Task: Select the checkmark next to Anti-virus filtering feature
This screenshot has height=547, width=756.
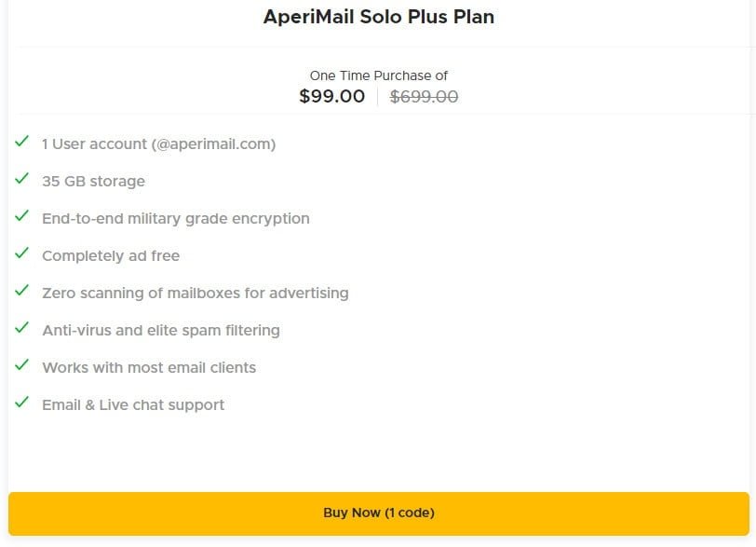Action: coord(20,330)
